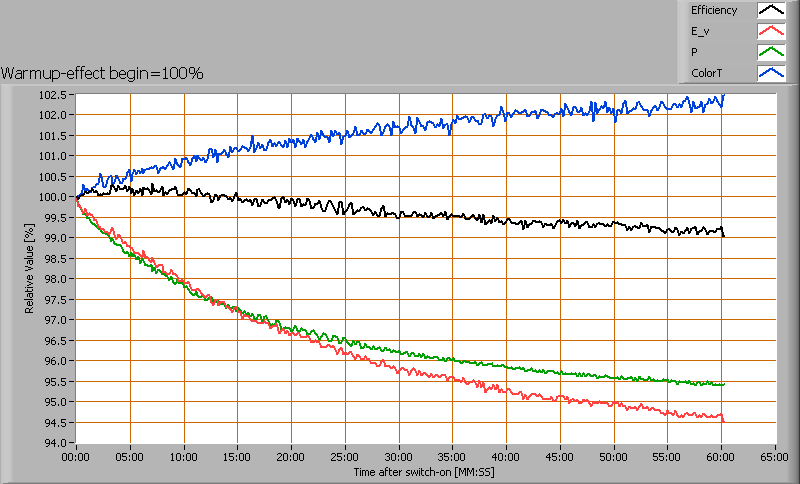This screenshot has width=800, height=484.
Task: Click the 'Relative Value [%]' y-axis title
Action: 30,269
